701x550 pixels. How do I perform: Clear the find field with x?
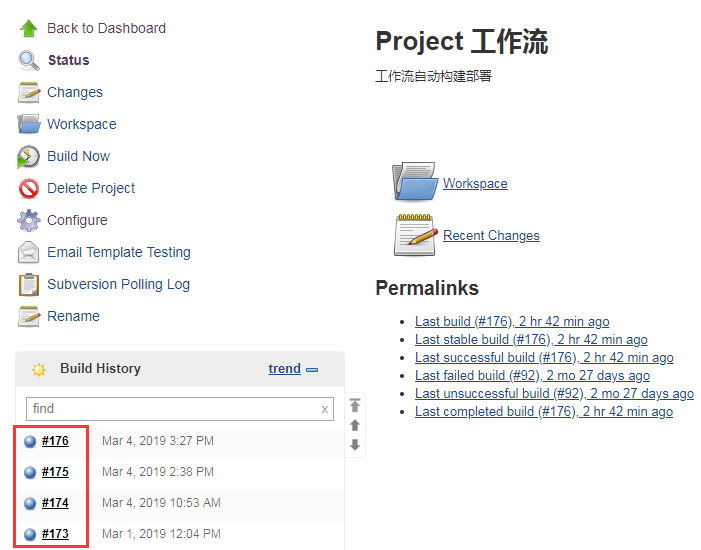325,409
